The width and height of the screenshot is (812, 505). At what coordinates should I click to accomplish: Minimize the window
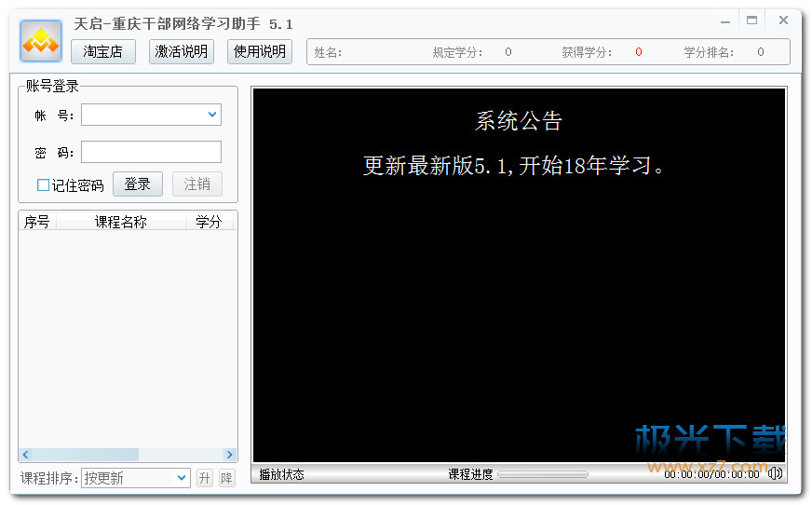(x=725, y=20)
